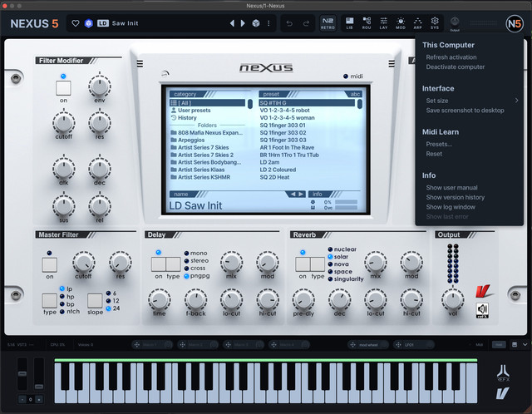Select History category
The width and height of the screenshot is (532, 414).
[184, 118]
